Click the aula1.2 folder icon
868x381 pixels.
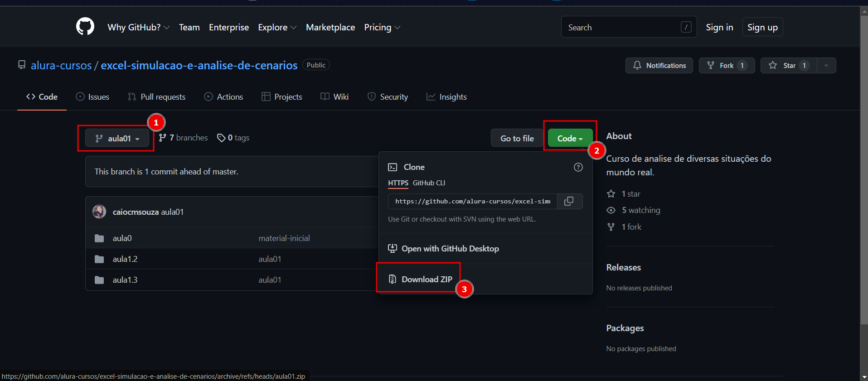99,259
